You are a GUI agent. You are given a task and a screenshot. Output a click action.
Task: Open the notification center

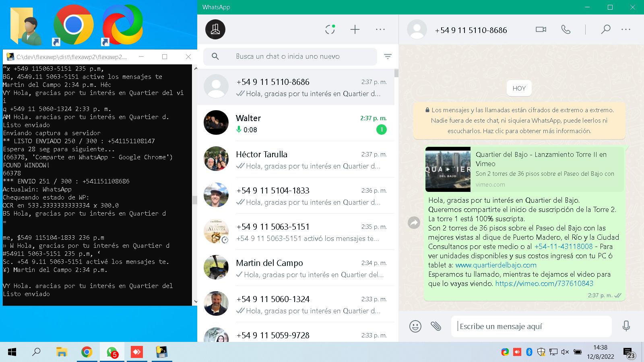click(x=629, y=353)
